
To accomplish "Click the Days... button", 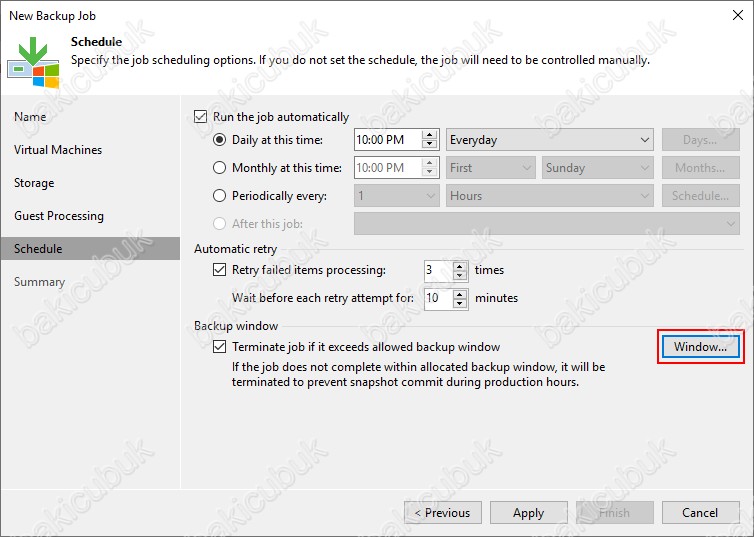I will click(701, 140).
